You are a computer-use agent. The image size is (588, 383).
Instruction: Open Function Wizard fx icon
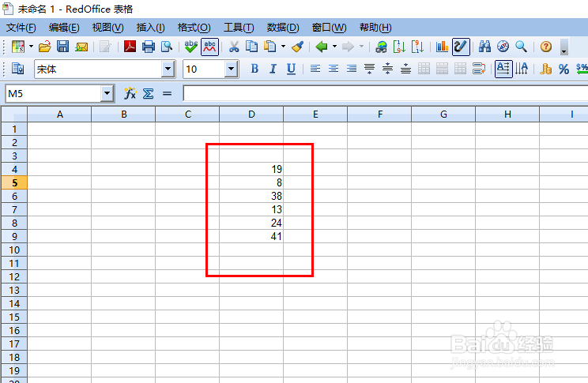pyautogui.click(x=130, y=93)
